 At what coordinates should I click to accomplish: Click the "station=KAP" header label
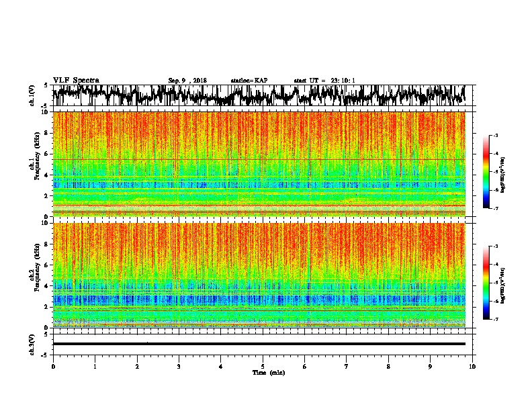[x=249, y=81]
